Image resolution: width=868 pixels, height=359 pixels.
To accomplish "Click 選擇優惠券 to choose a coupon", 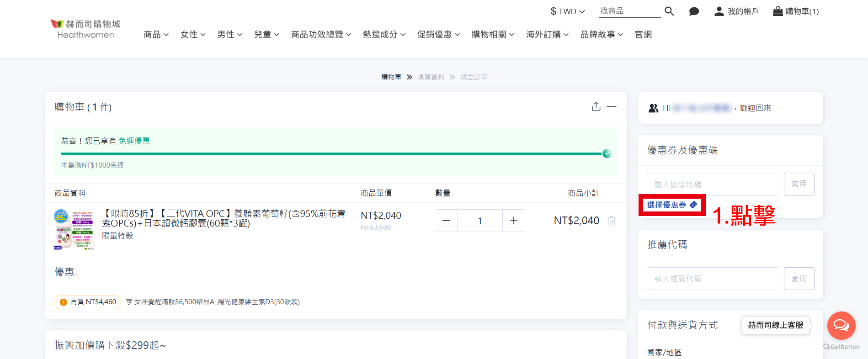I will click(x=672, y=205).
